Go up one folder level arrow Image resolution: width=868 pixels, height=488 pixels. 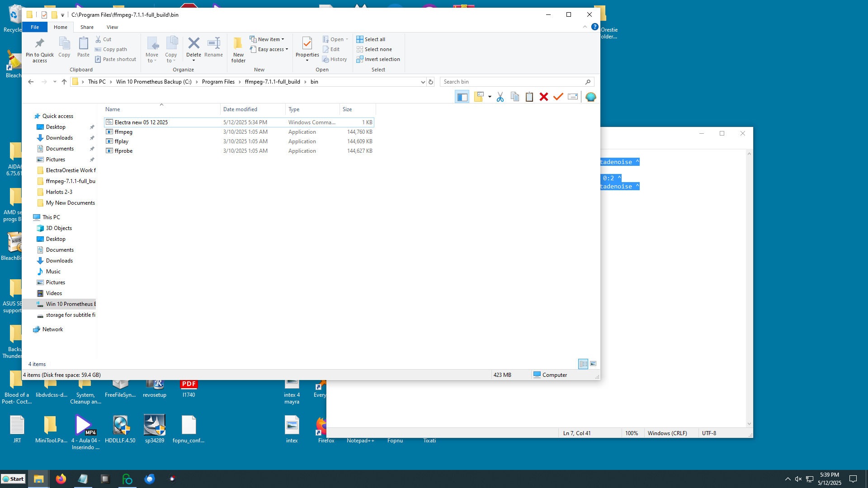click(x=64, y=82)
